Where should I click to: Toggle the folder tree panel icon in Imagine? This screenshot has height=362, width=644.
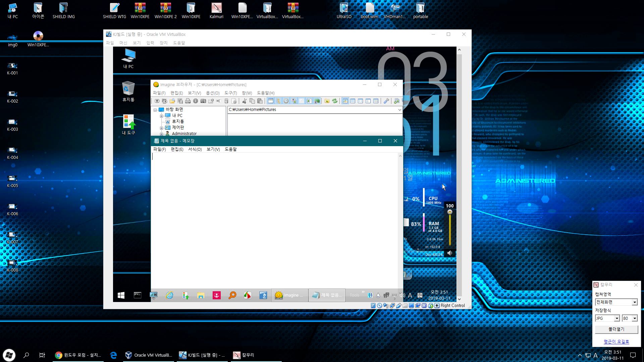278,101
